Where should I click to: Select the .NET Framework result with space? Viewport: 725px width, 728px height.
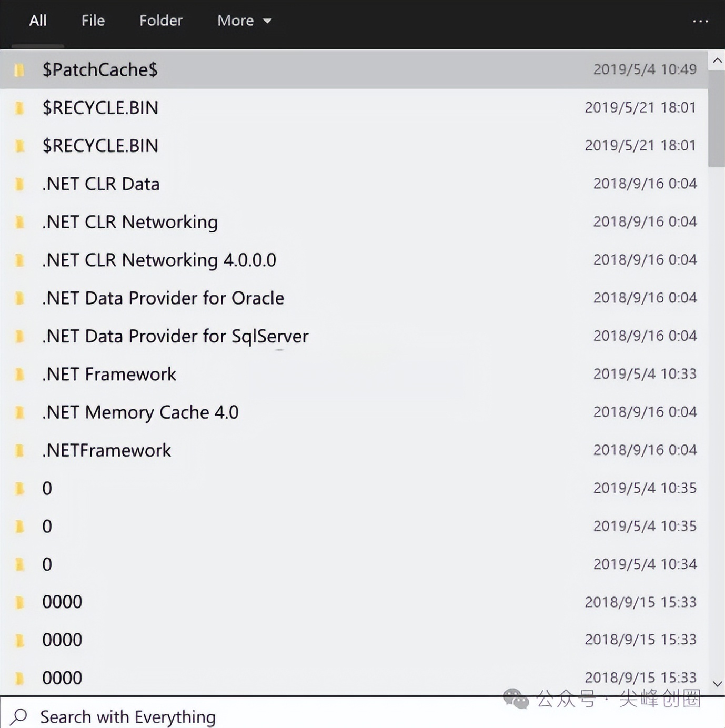click(354, 374)
